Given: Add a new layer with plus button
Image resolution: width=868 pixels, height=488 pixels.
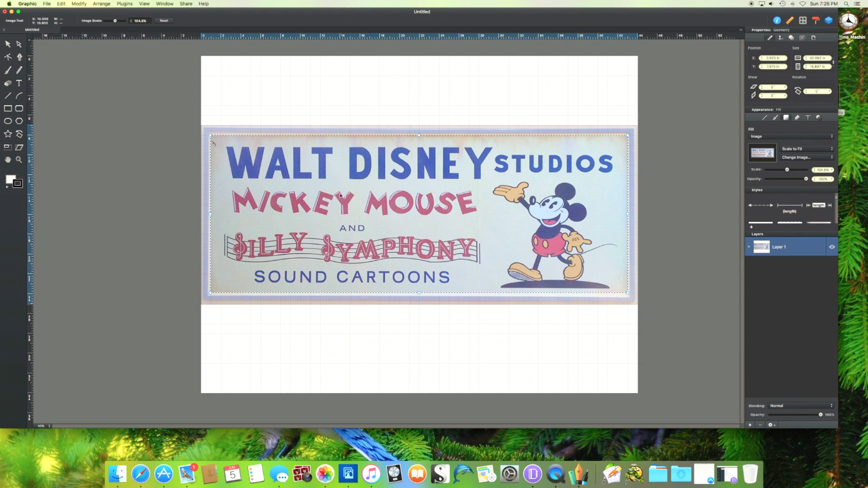Looking at the screenshot, I should pos(750,425).
